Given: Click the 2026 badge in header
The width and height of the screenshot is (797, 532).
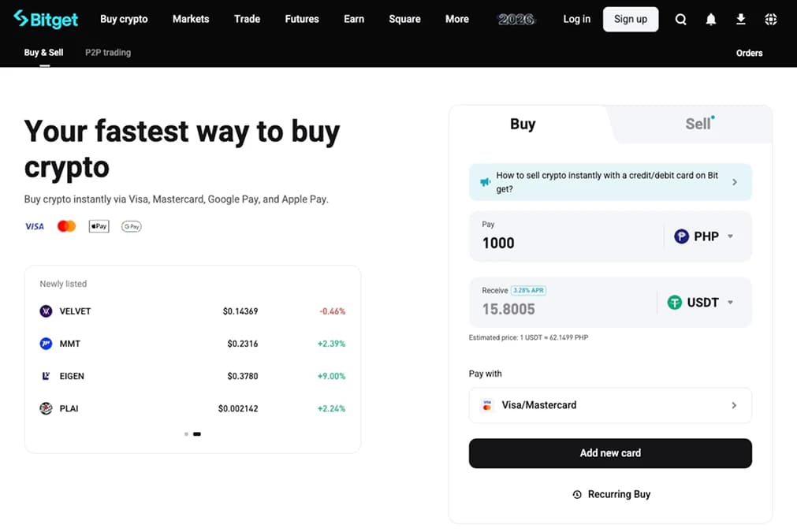Looking at the screenshot, I should coord(516,19).
